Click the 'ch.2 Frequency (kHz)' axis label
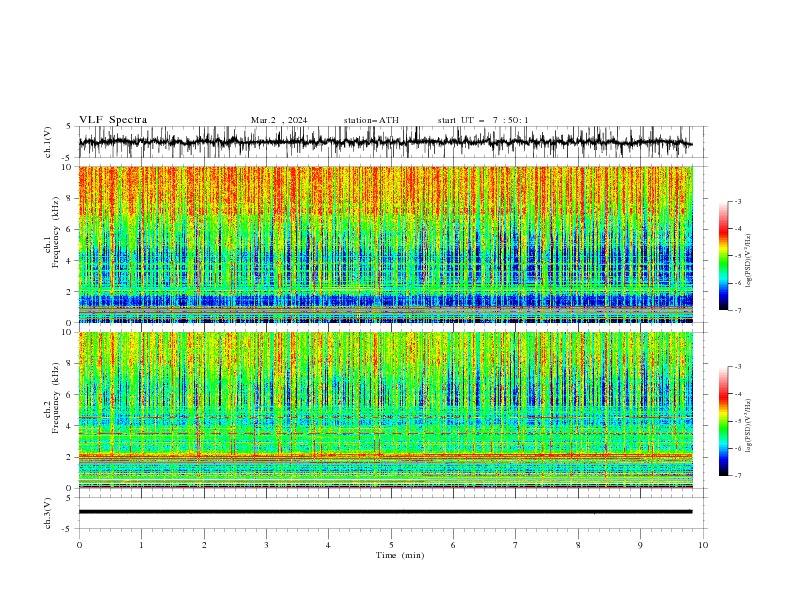The height and width of the screenshot is (612, 792). pos(52,398)
